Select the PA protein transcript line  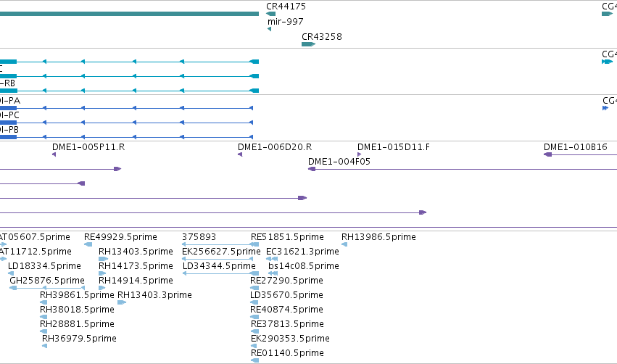pos(126,108)
